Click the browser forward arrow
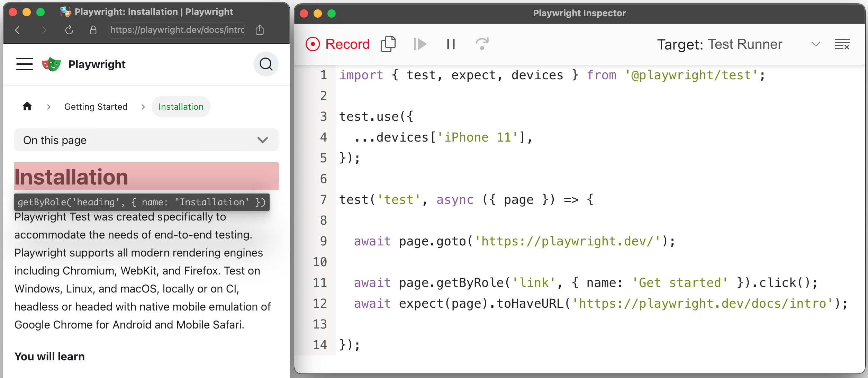 [x=44, y=30]
